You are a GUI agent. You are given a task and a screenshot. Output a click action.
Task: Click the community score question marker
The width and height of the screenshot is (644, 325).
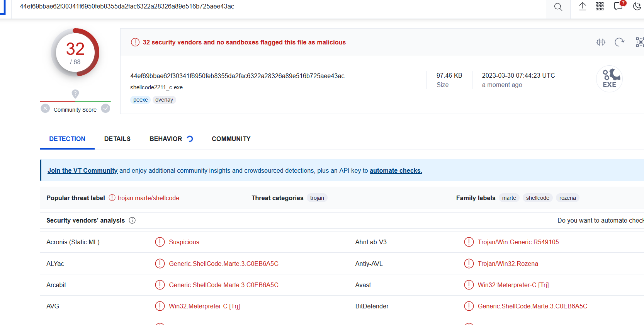(75, 94)
